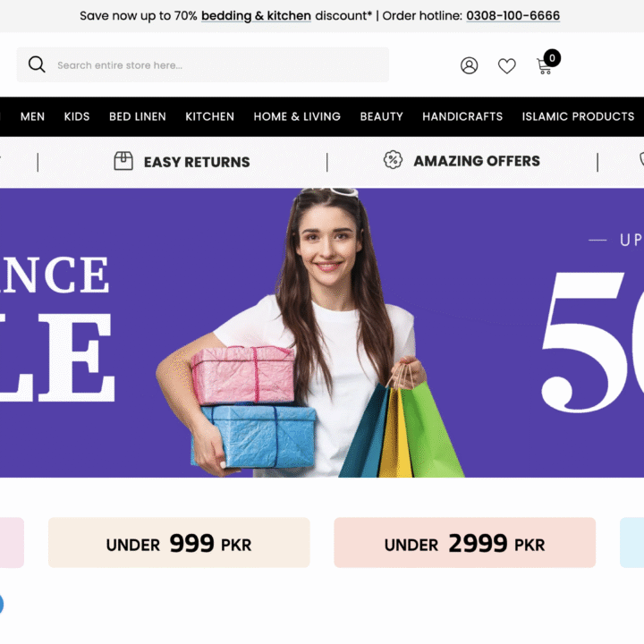Open the shopping cart icon
Image resolution: width=644 pixels, height=644 pixels.
[x=544, y=66]
